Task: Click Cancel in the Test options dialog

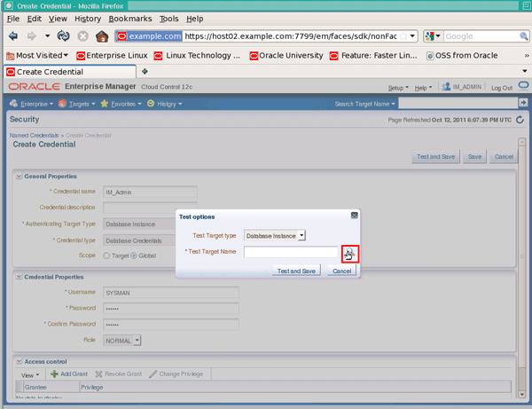Action: 341,271
